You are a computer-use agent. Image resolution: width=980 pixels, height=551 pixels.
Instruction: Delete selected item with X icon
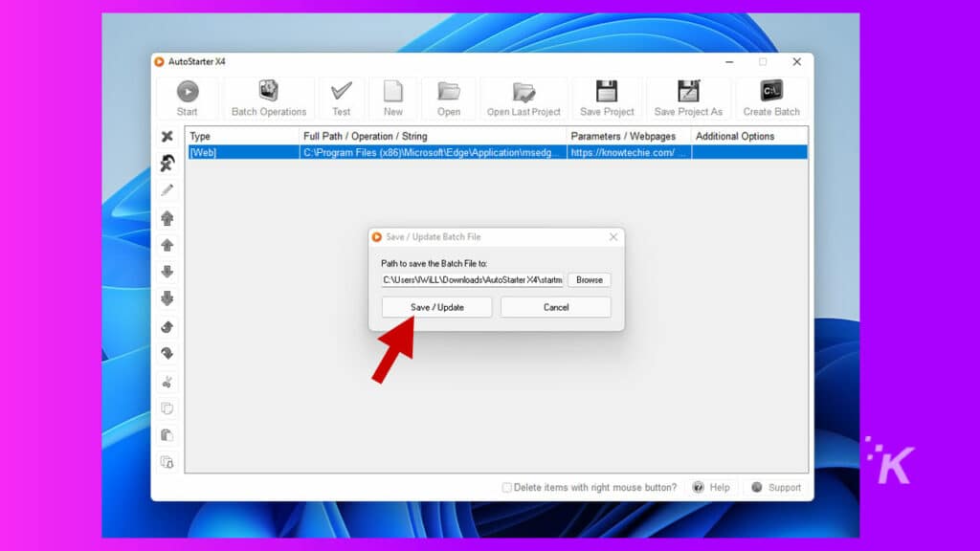click(167, 136)
